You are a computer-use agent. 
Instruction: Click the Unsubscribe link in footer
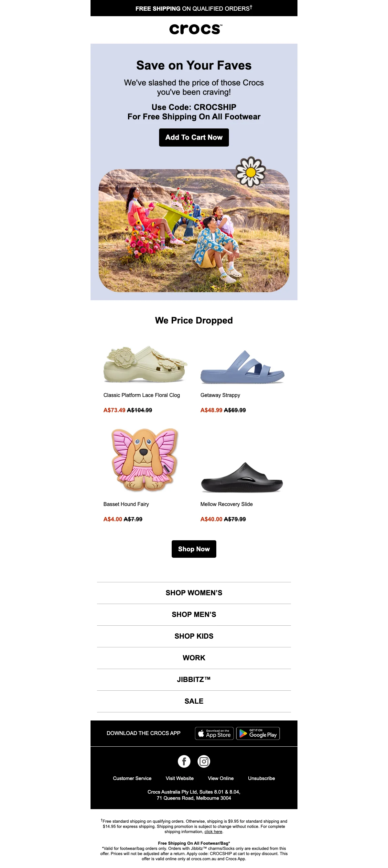coord(261,778)
